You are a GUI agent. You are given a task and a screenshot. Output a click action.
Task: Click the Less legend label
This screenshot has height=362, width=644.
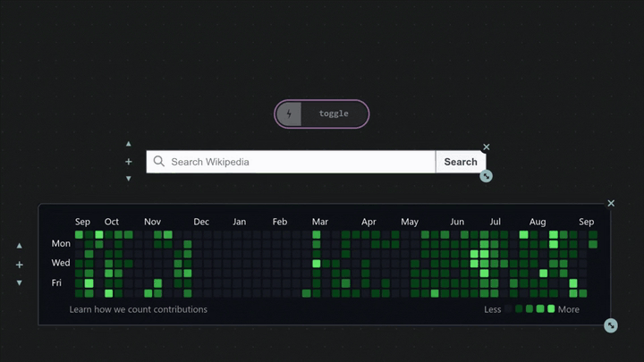click(493, 309)
